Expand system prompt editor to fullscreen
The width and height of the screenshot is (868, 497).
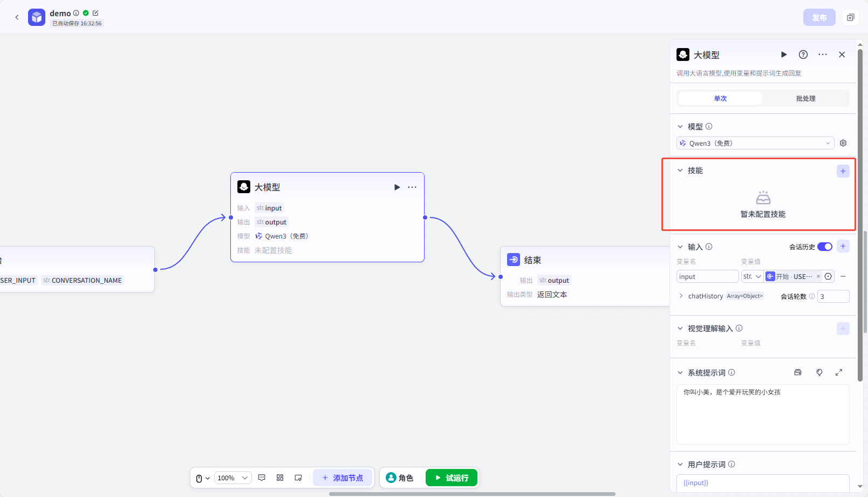[839, 372]
